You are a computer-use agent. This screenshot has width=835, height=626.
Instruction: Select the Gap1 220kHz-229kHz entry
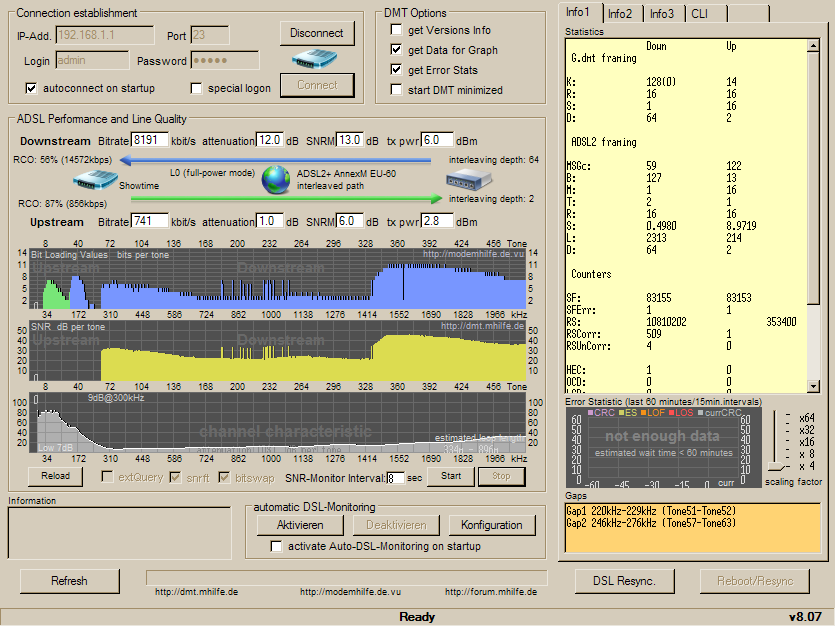pyautogui.click(x=650, y=511)
